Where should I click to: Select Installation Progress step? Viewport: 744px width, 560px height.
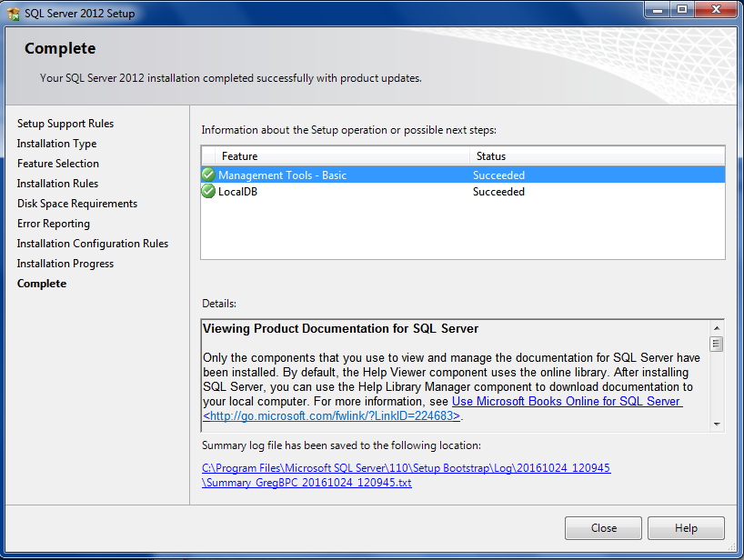65,263
